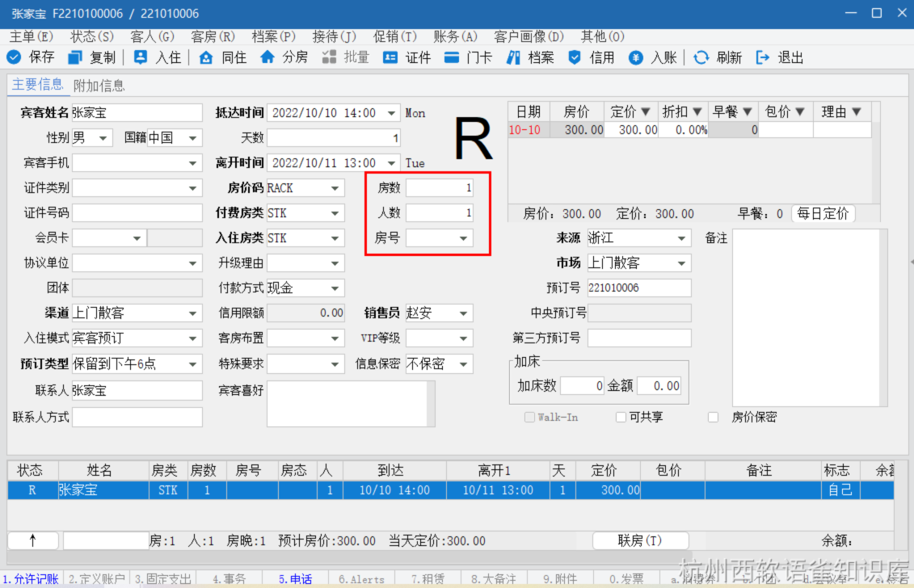Click the 入账 post charge toolbar icon
Viewport: 914px width, 588px height.
click(x=635, y=57)
